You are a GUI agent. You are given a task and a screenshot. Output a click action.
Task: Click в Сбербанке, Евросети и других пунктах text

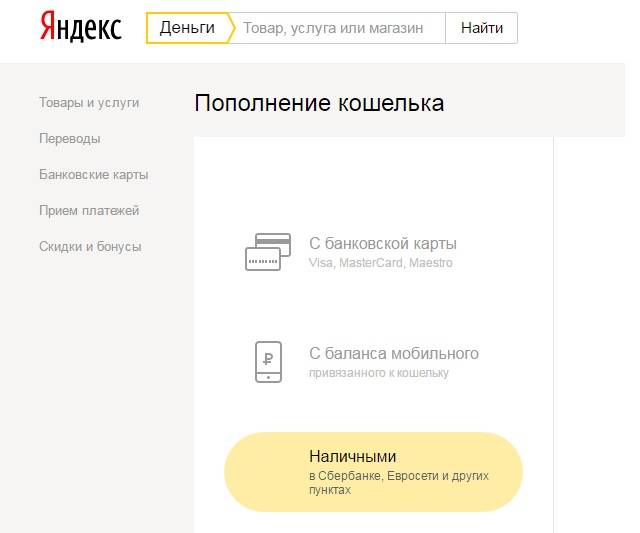click(399, 482)
